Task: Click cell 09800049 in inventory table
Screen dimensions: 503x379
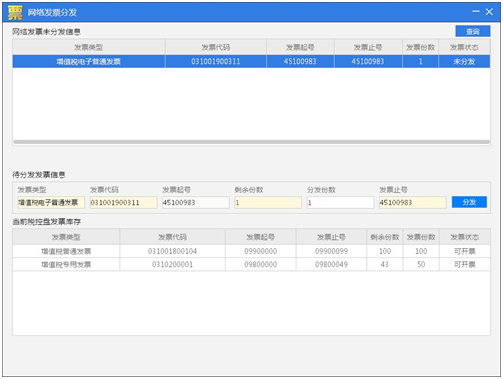Action: (x=331, y=264)
